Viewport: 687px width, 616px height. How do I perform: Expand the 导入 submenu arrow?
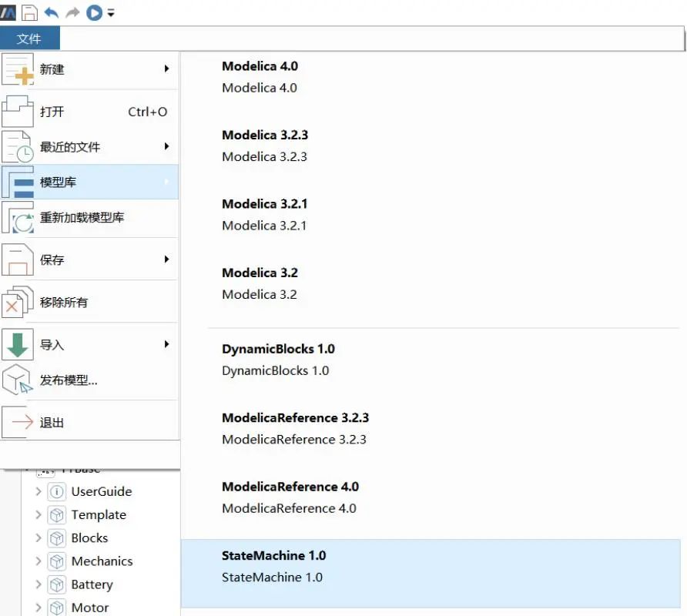pyautogui.click(x=166, y=344)
